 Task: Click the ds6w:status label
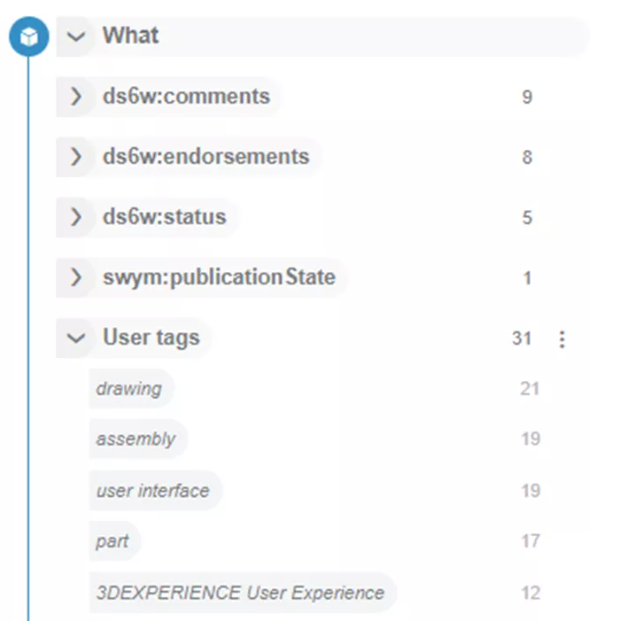click(x=164, y=217)
